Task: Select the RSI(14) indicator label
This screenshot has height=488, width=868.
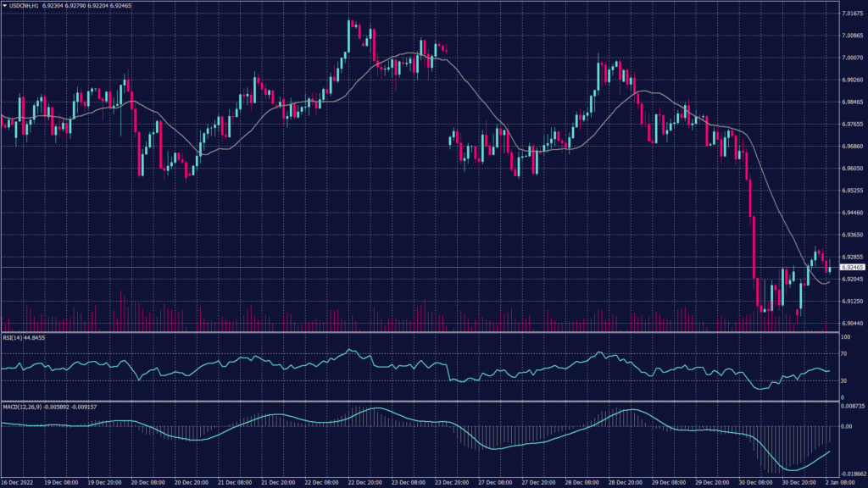Action: tap(23, 337)
